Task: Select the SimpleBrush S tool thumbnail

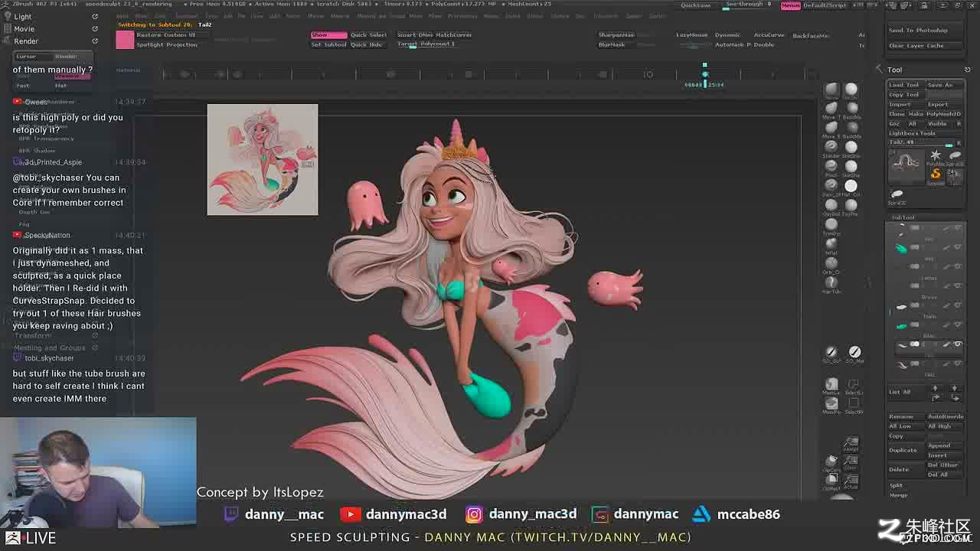Action: (x=936, y=175)
